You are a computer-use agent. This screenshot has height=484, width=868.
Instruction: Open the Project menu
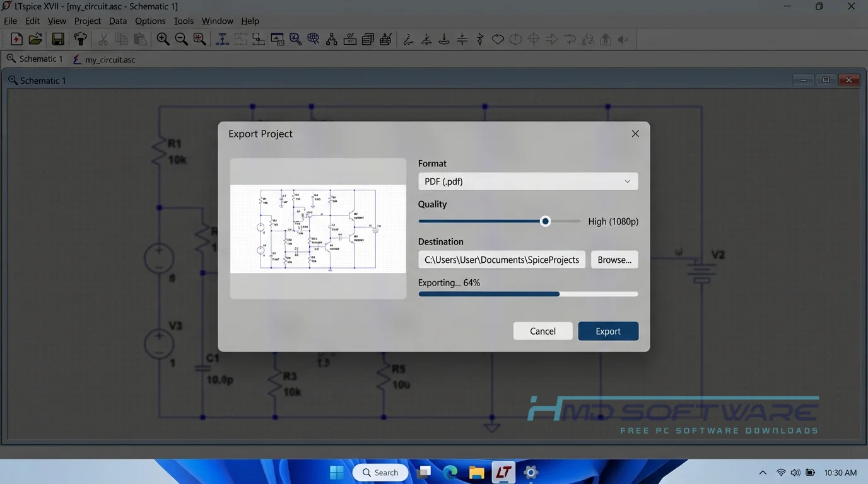(87, 21)
